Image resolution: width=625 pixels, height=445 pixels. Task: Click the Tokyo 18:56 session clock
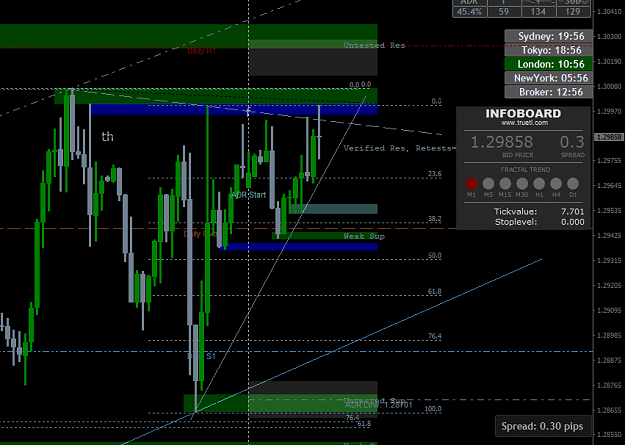(548, 50)
